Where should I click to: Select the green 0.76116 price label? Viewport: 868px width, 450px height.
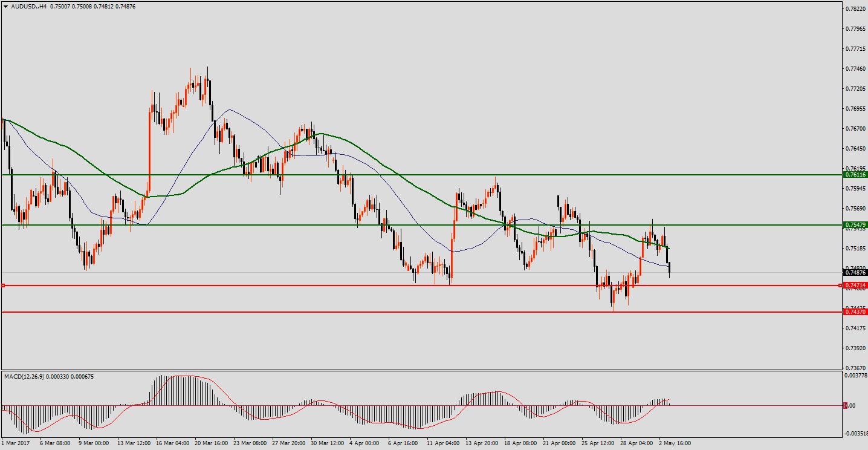pyautogui.click(x=855, y=175)
